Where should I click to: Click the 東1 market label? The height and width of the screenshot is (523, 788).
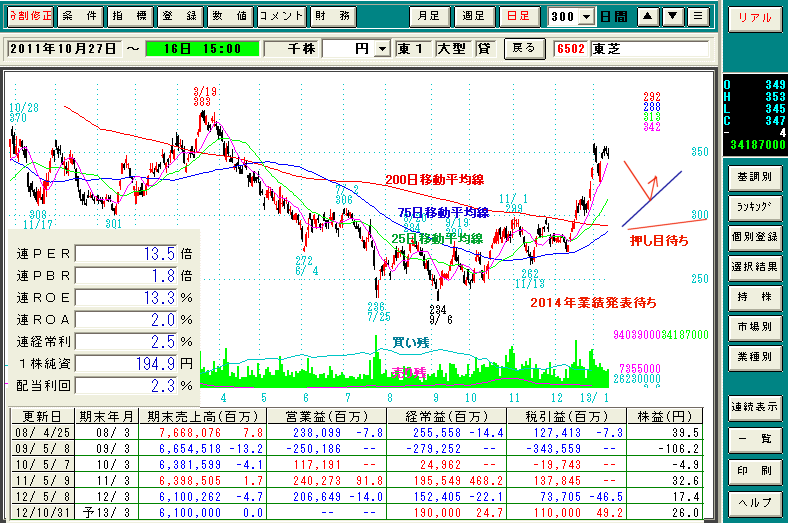click(413, 49)
